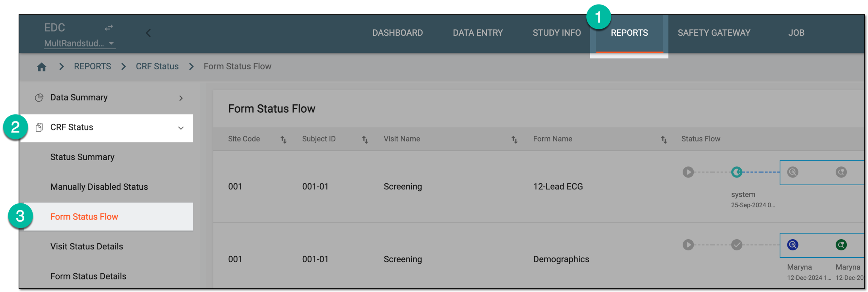This screenshot has height=292, width=868.
Task: Click Screening visit in Demographics row
Action: (402, 259)
